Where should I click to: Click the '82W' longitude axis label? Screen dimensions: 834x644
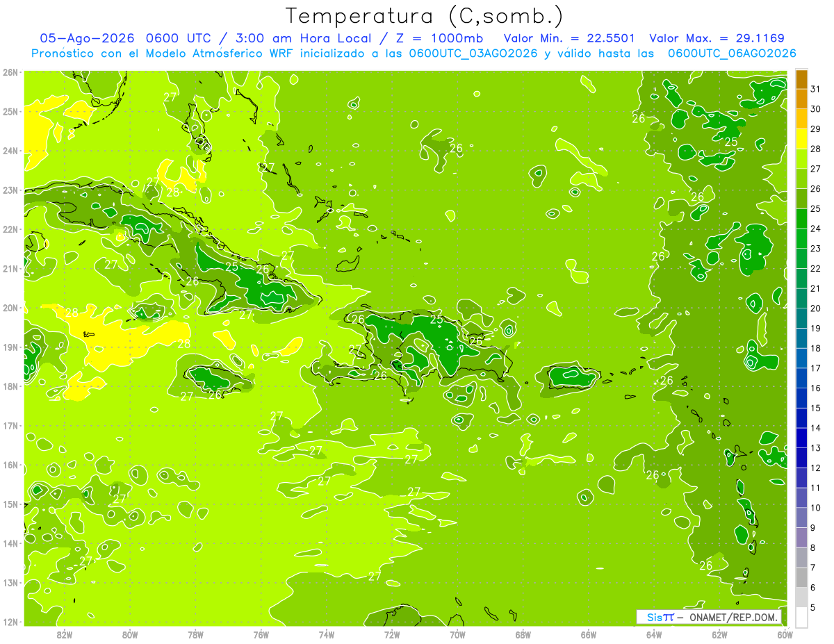tap(65, 634)
